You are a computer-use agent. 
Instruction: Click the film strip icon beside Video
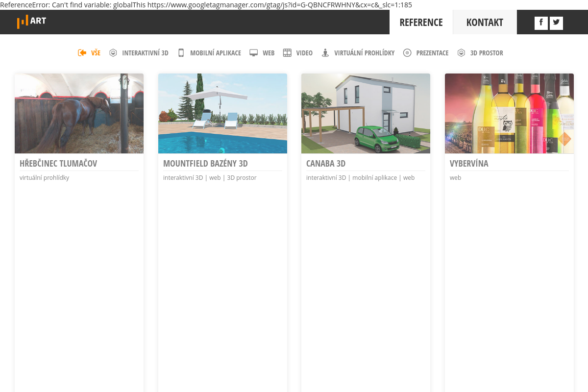tap(287, 53)
